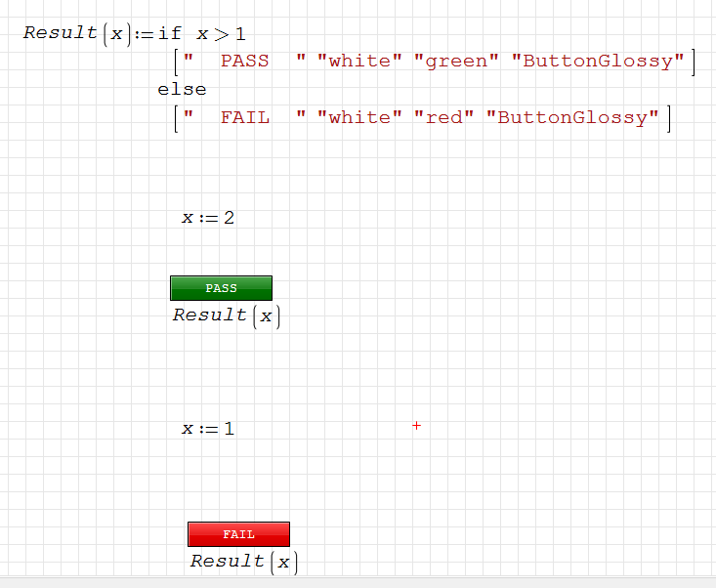Select the " FAIL " string in the matrix

[245, 118]
